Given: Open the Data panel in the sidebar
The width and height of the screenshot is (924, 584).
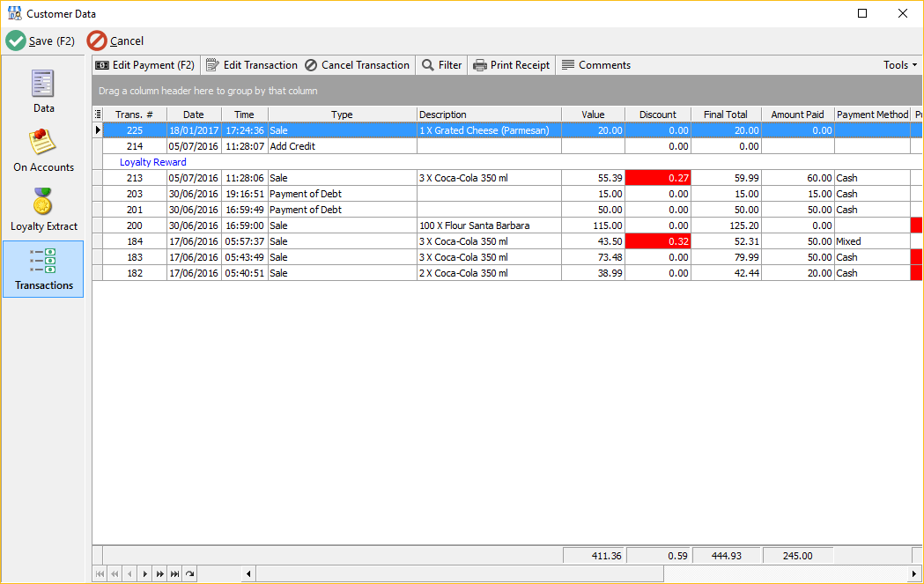Looking at the screenshot, I should (x=42, y=91).
